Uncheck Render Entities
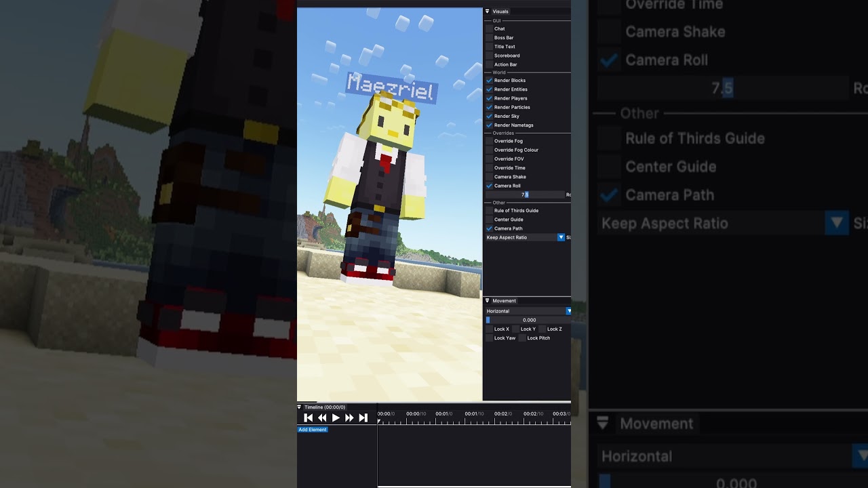 pos(489,89)
